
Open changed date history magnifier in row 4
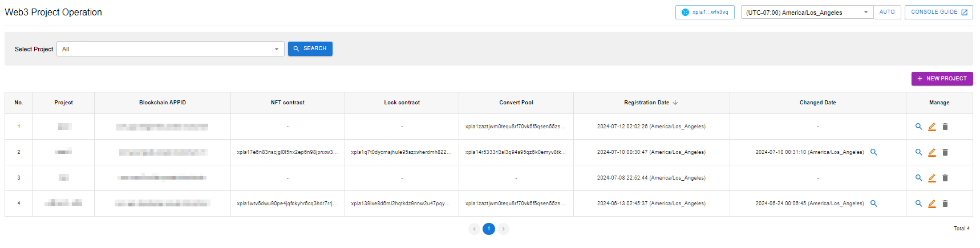[873, 204]
